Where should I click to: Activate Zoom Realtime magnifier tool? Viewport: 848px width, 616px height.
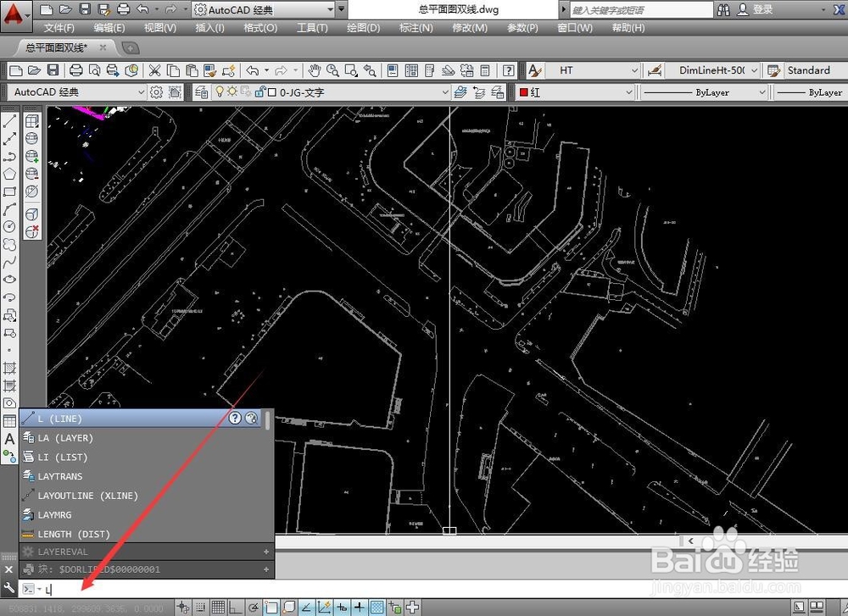tap(332, 70)
